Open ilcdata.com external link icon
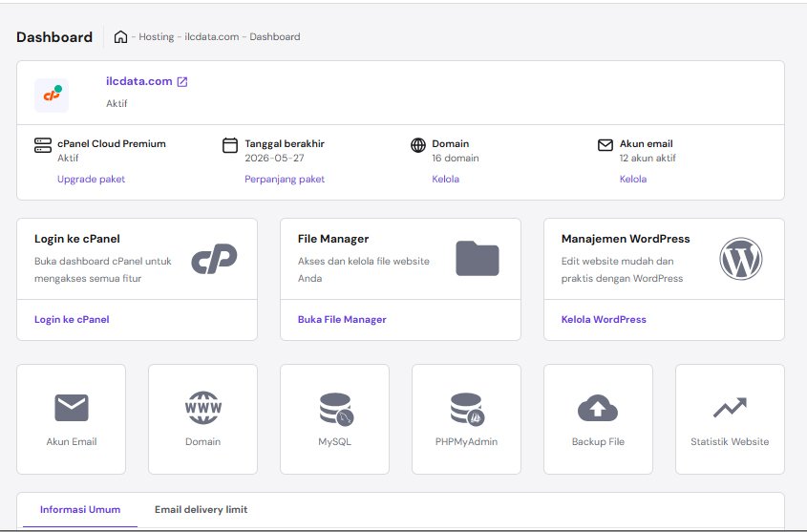The height and width of the screenshot is (532, 807). tap(182, 82)
